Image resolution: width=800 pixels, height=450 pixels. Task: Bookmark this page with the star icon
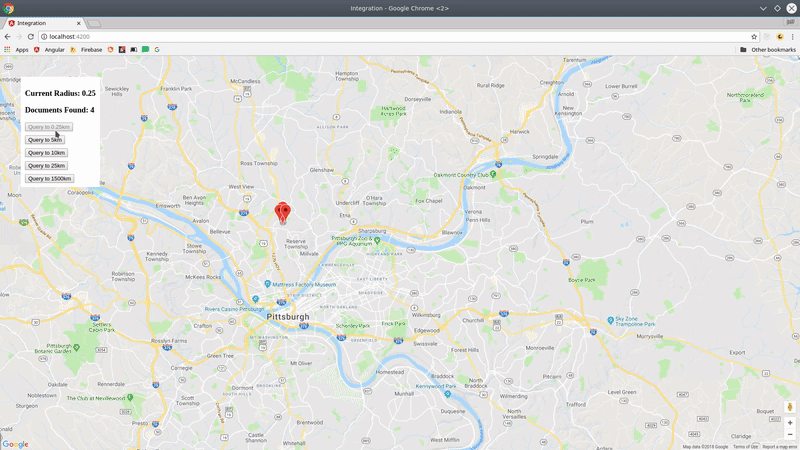[754, 37]
